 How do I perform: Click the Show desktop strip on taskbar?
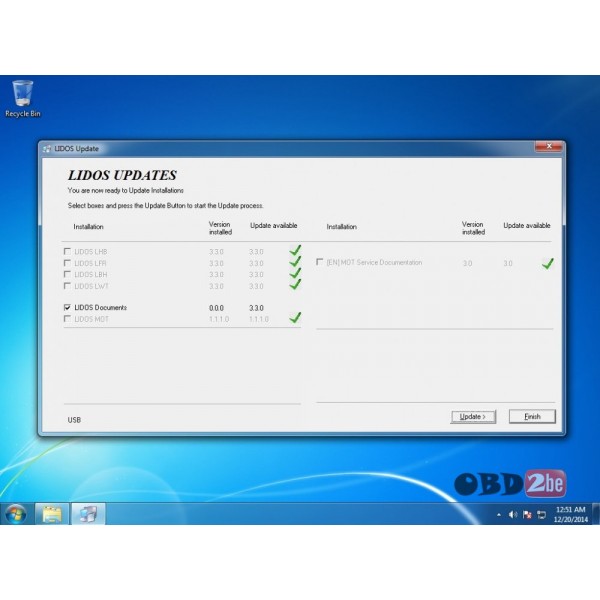point(596,514)
